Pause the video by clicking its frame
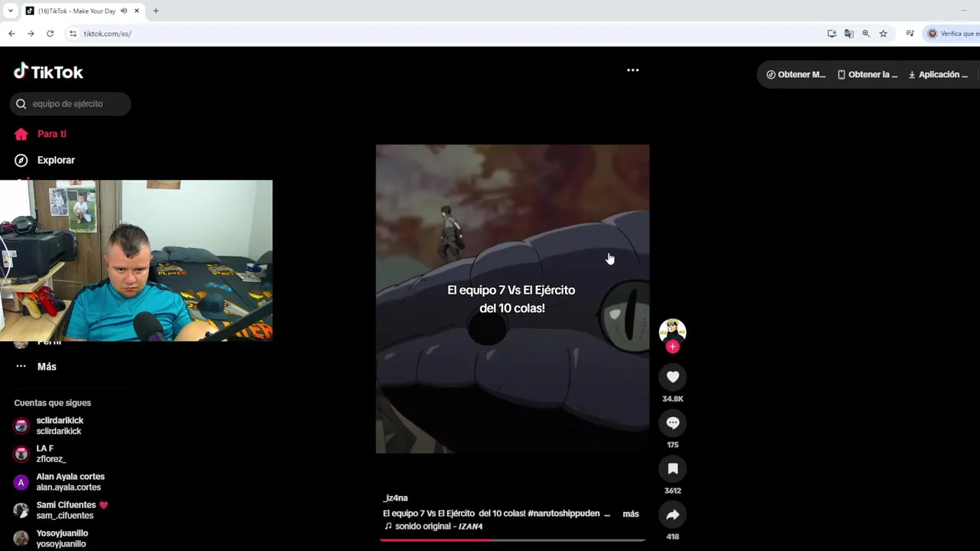Image resolution: width=980 pixels, height=551 pixels. (512, 298)
